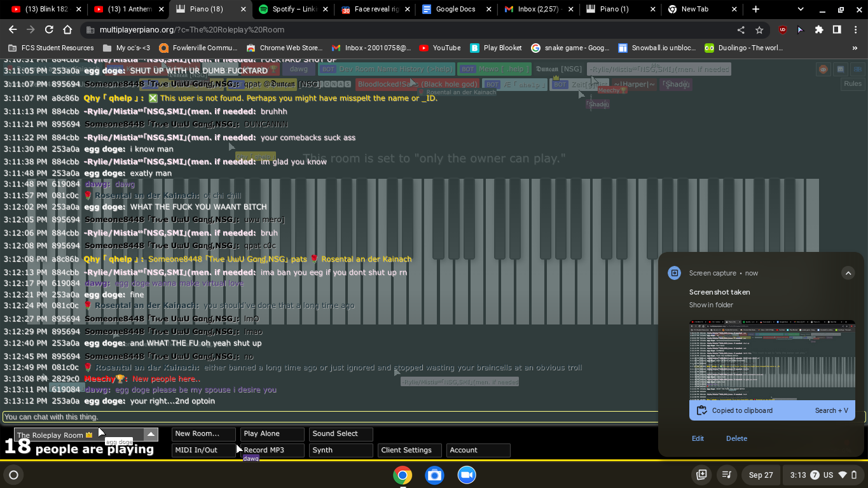The width and height of the screenshot is (868, 488).
Task: Expand The Roleplay Room room list dropdown
Action: tap(151, 435)
